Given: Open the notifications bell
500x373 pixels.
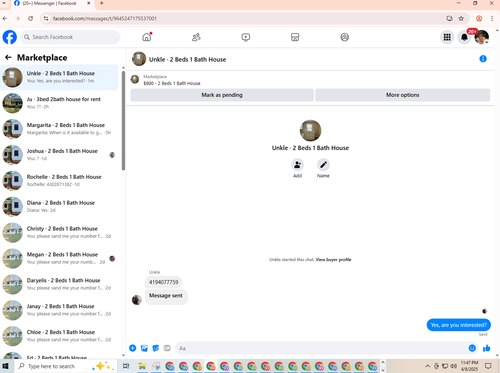Looking at the screenshot, I should pyautogui.click(x=464, y=37).
